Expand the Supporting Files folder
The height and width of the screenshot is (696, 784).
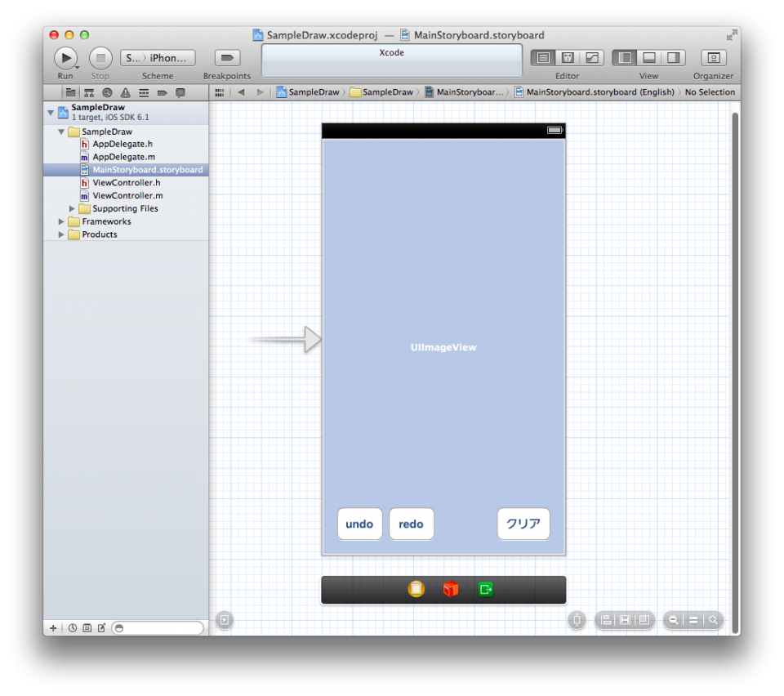(72, 209)
